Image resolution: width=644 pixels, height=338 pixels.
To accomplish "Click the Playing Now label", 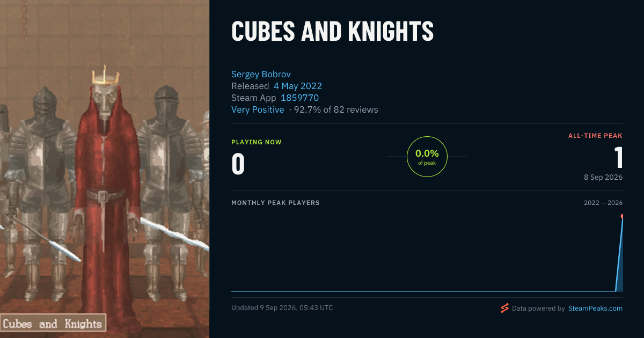I will tap(257, 142).
